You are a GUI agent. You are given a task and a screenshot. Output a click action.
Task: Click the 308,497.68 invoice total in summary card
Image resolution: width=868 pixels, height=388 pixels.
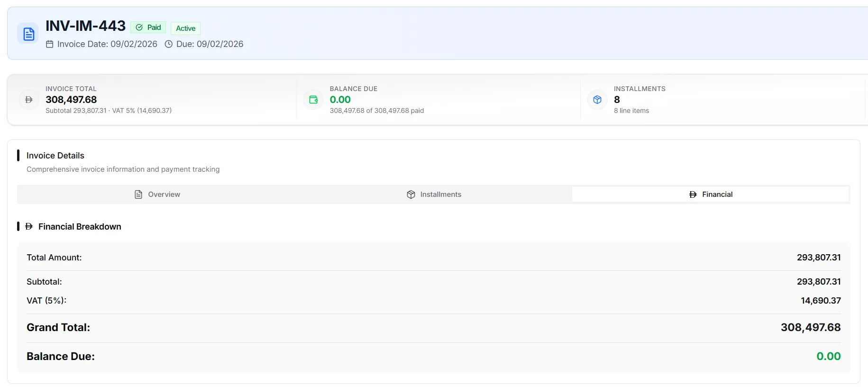coord(71,100)
